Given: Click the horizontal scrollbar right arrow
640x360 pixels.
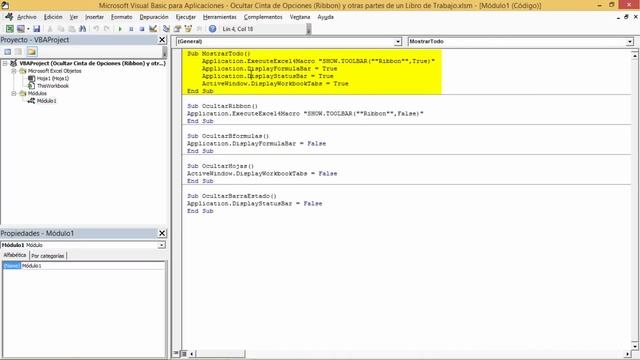Looking at the screenshot, I should (628, 354).
